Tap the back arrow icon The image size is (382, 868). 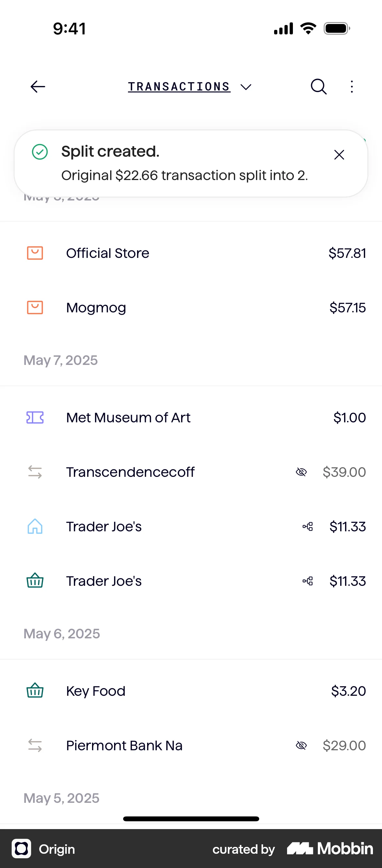tap(38, 87)
